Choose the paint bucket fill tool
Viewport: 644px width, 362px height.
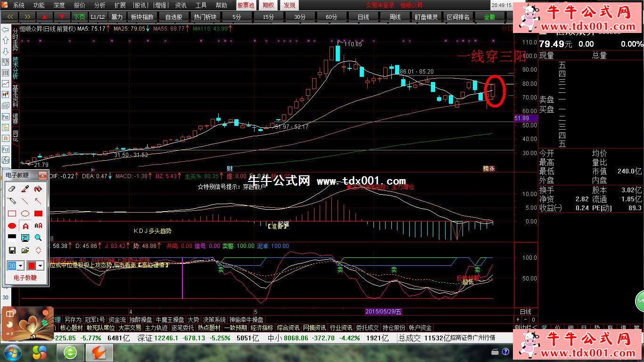click(38, 189)
